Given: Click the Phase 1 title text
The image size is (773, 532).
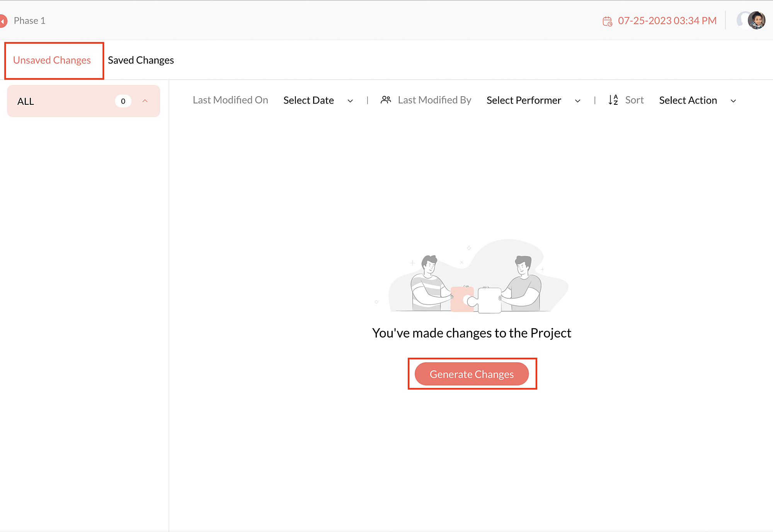Looking at the screenshot, I should point(30,21).
